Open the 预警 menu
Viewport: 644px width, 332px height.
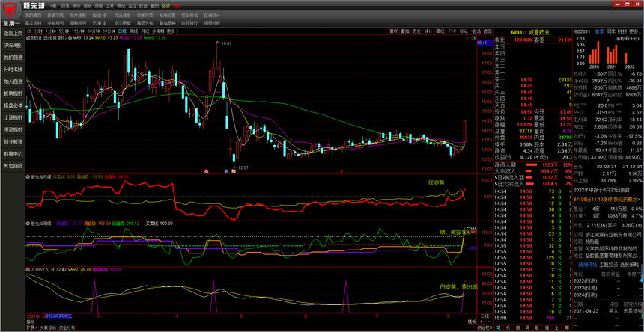[99, 6]
